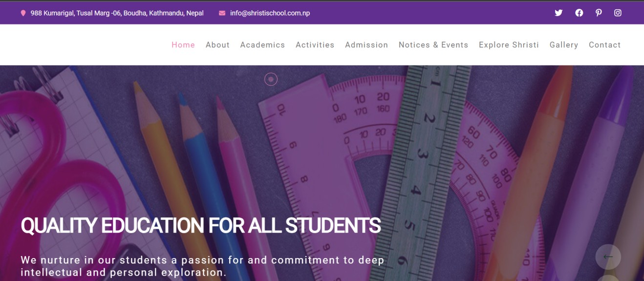Expand the Explore Shristi menu
The height and width of the screenshot is (281, 644).
509,45
